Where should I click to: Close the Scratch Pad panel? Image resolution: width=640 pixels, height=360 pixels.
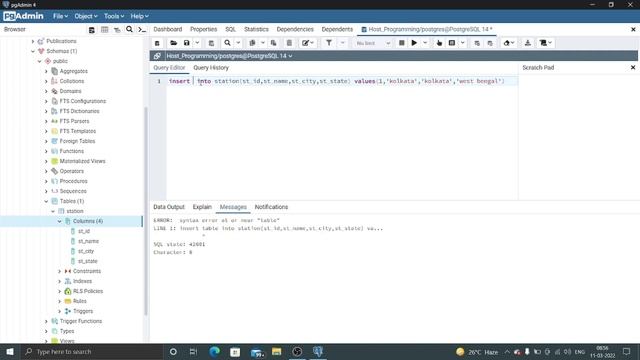pyautogui.click(x=633, y=68)
